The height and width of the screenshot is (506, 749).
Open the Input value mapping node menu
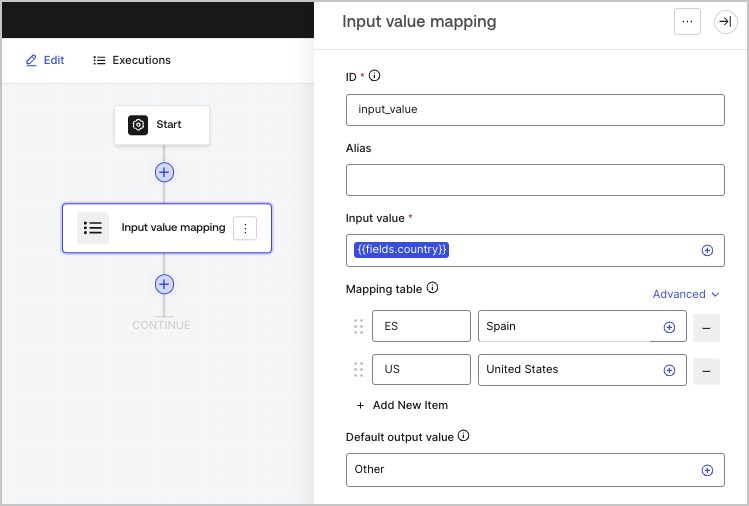245,228
